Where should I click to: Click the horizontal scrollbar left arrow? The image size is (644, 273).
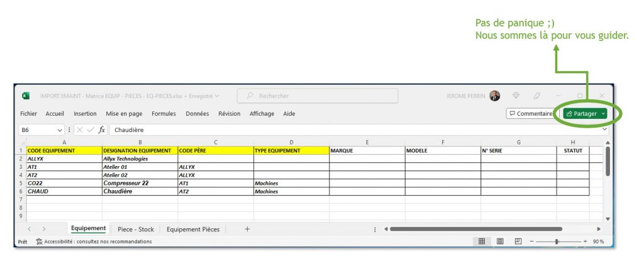click(x=386, y=229)
